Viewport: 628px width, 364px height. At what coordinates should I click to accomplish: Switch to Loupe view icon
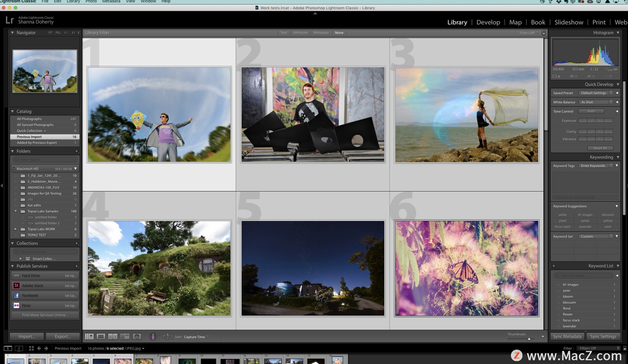[x=101, y=337]
